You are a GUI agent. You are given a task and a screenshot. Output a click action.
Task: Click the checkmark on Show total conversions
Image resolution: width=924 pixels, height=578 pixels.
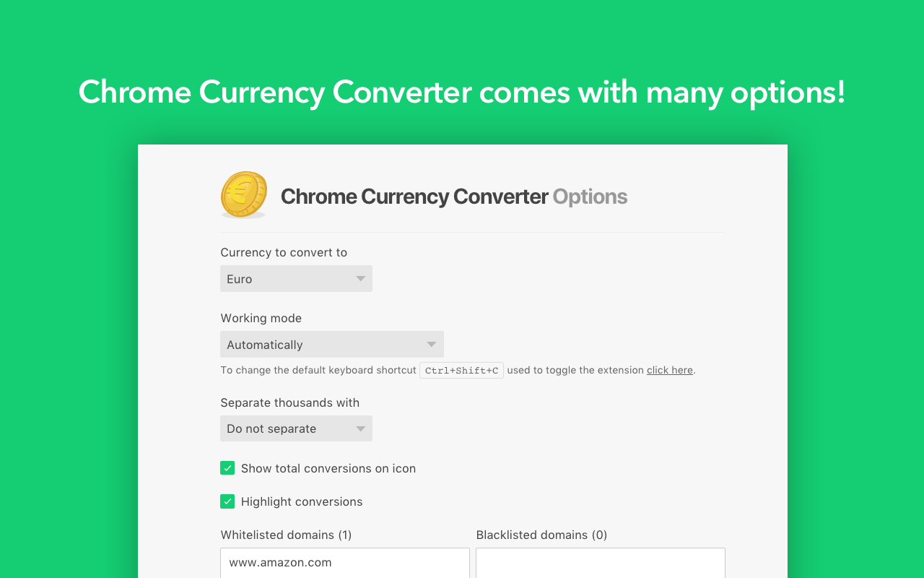click(227, 467)
